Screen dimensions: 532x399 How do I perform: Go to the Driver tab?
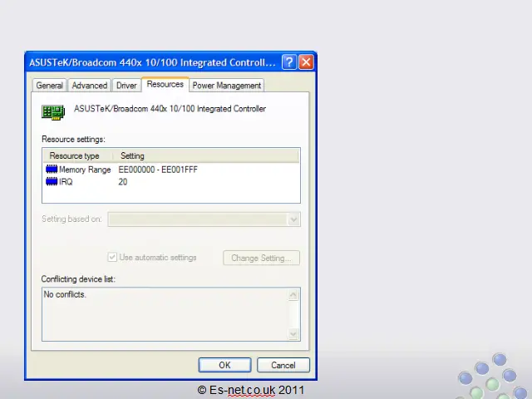point(126,86)
